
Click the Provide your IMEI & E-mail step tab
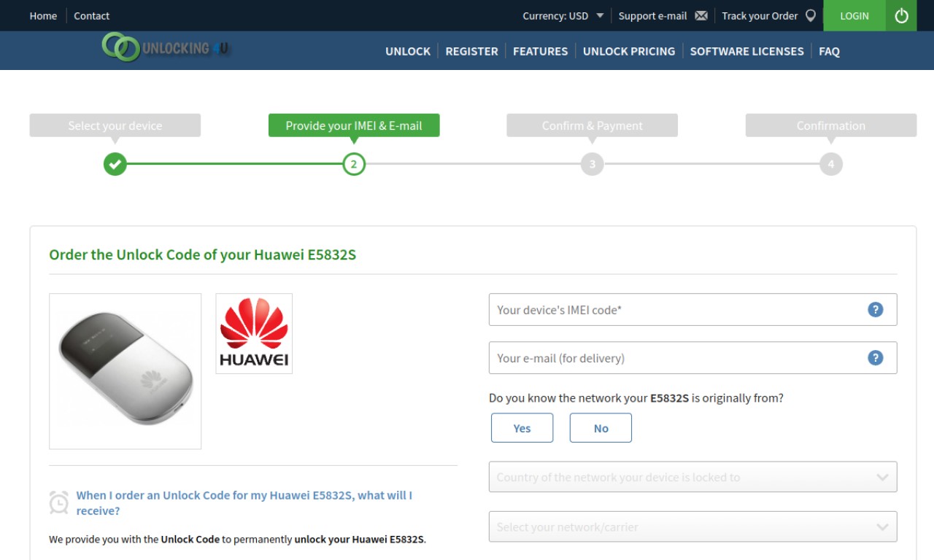pyautogui.click(x=354, y=125)
